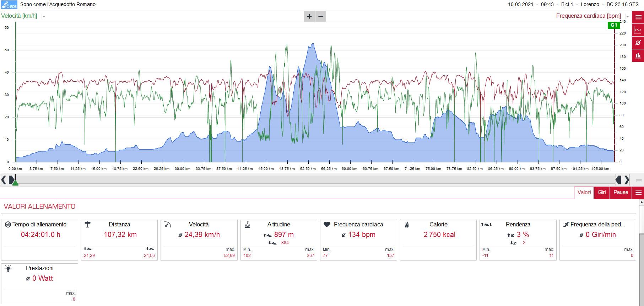Click the right range arrow on timeline

click(627, 180)
